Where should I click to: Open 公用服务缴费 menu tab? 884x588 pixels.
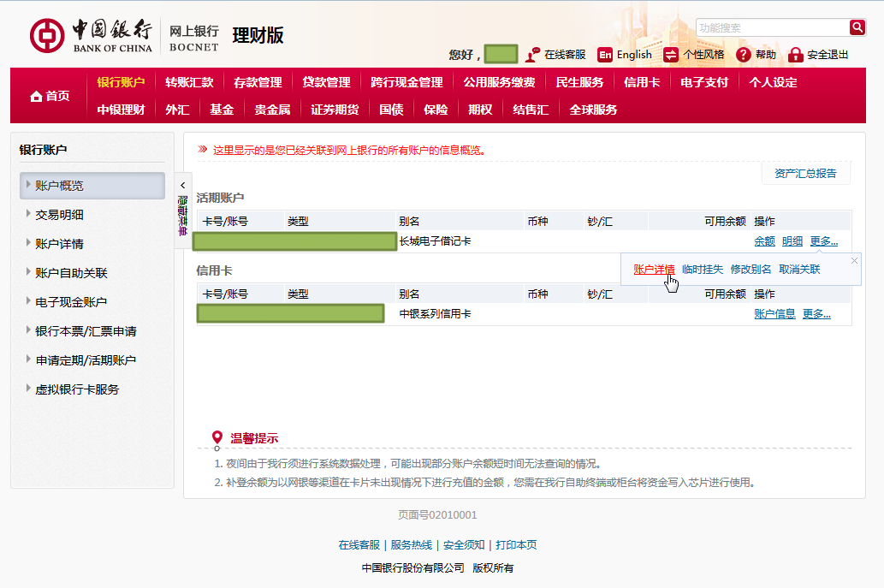tap(499, 82)
